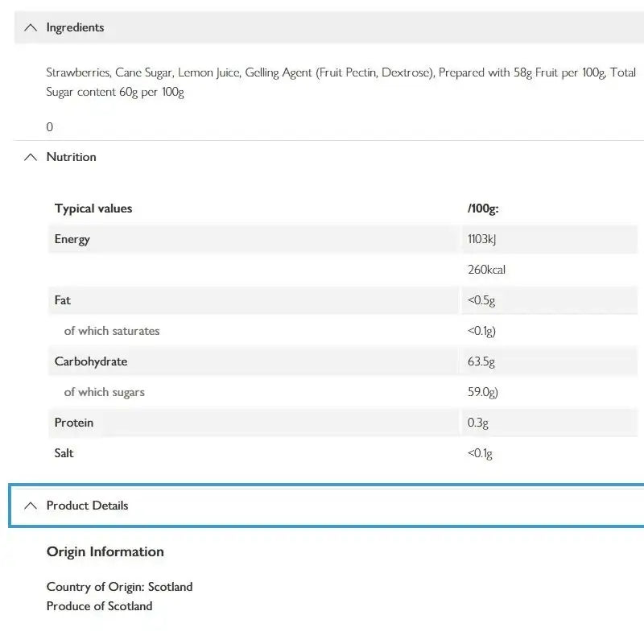644x644 pixels.
Task: Select the Protein row label
Action: [74, 423]
